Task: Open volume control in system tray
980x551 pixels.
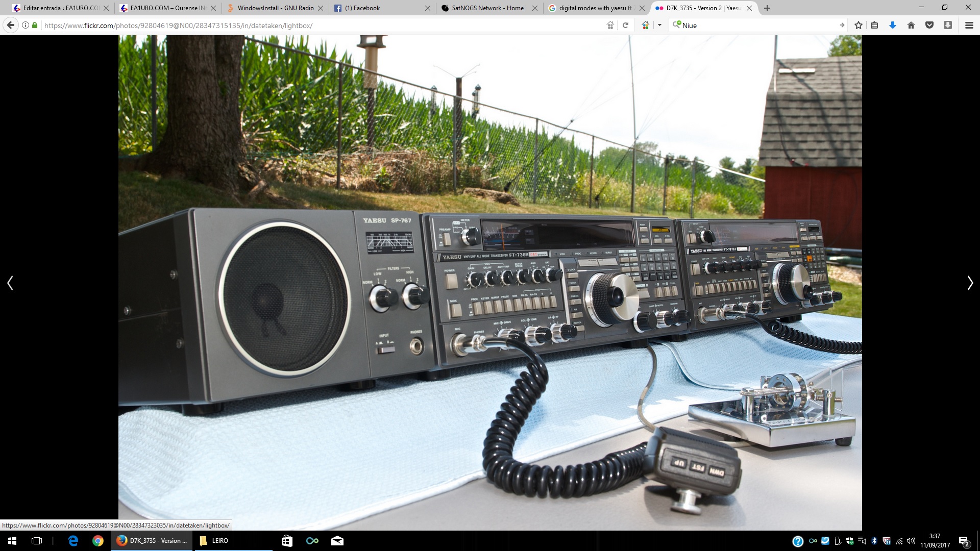Action: 911,541
